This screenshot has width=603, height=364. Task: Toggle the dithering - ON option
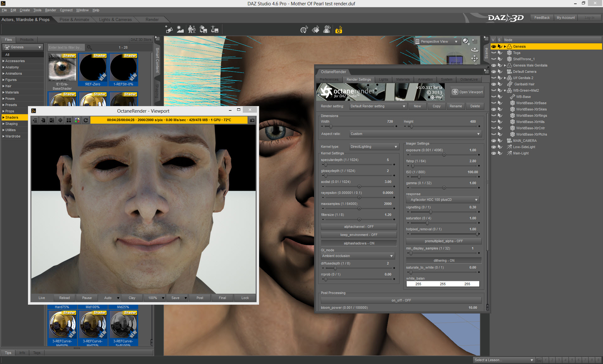click(443, 260)
